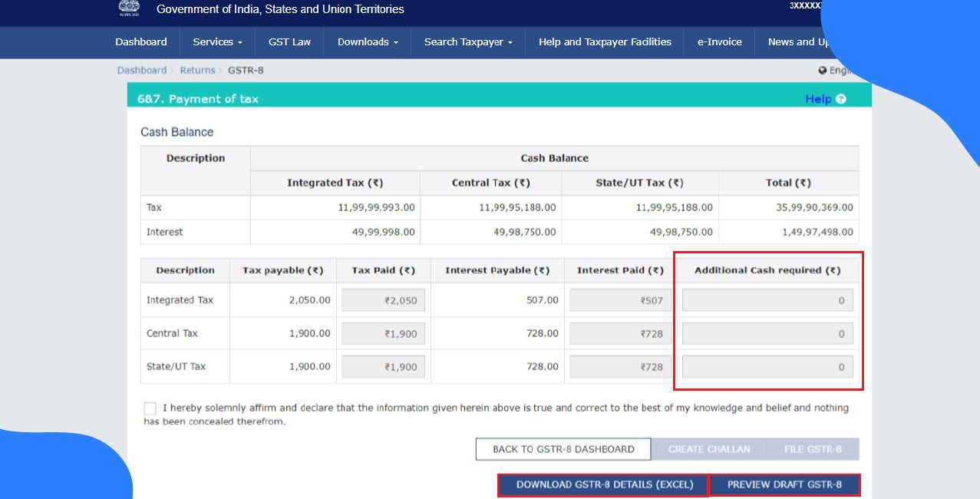Click the Additional Cash required field for Integrated Tax
The width and height of the screenshot is (980, 499).
coord(767,299)
